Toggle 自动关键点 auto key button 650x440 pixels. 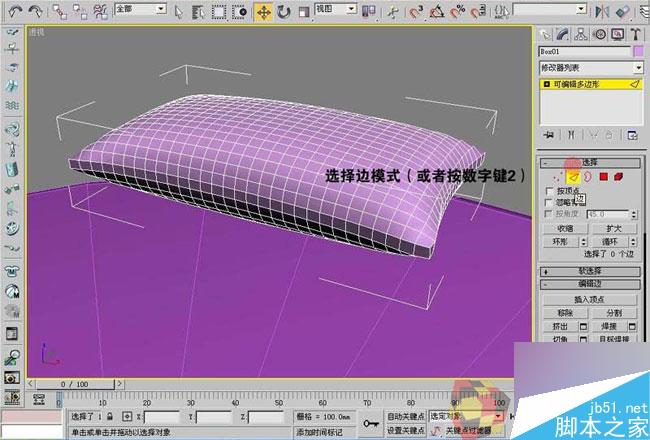click(x=406, y=416)
